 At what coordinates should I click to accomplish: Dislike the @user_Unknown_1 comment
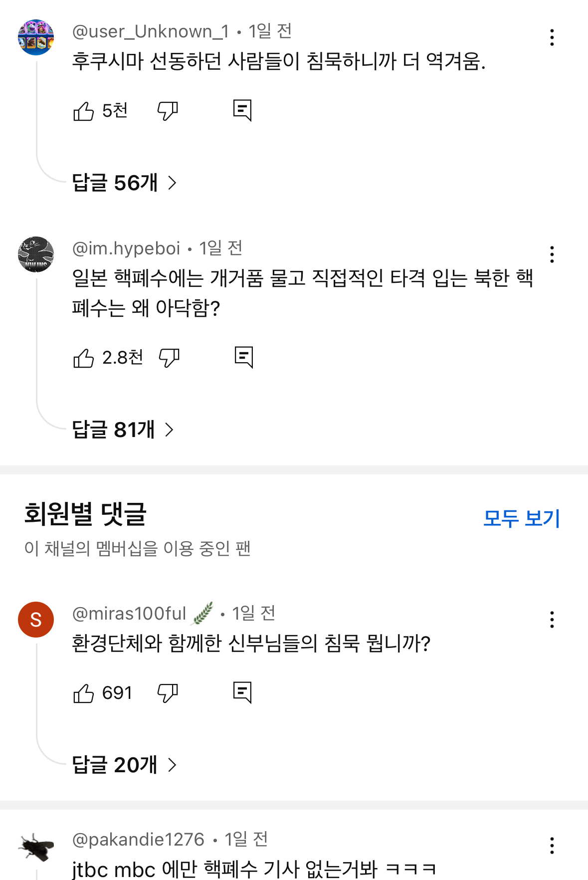168,111
